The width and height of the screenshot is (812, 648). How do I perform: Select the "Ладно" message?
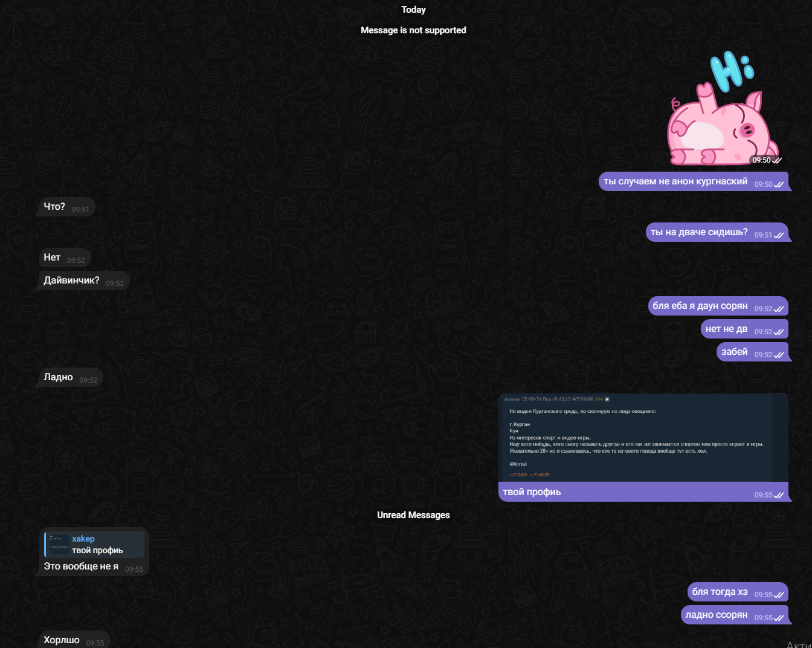point(71,377)
